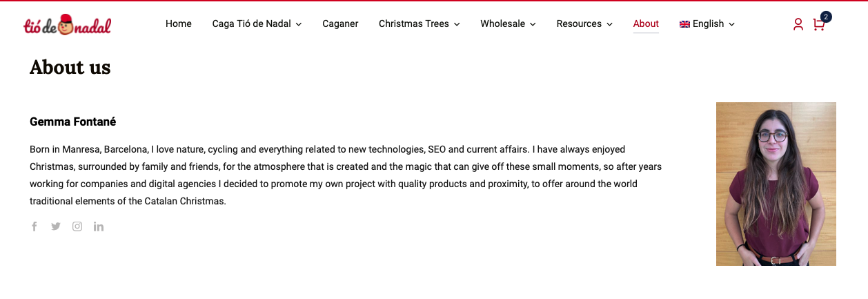The height and width of the screenshot is (299, 868).
Task: Visit Gemma's Facebook profile icon
Action: pos(34,226)
